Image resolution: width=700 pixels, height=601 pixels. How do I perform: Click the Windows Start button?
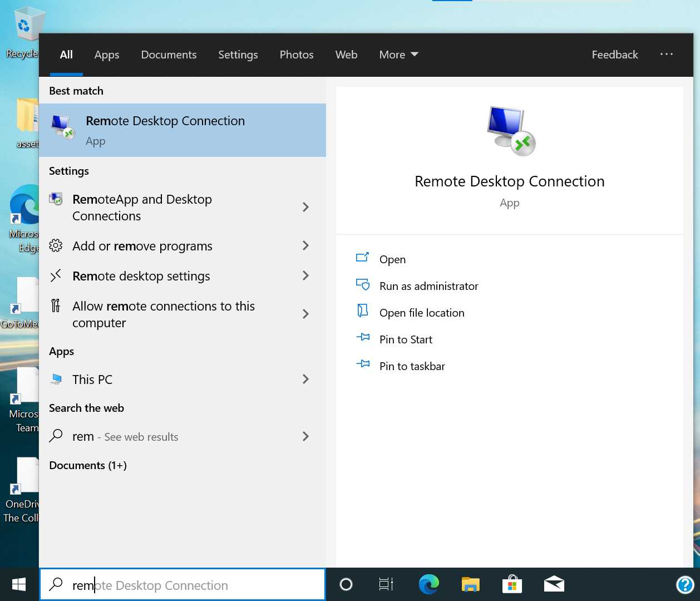pyautogui.click(x=19, y=584)
